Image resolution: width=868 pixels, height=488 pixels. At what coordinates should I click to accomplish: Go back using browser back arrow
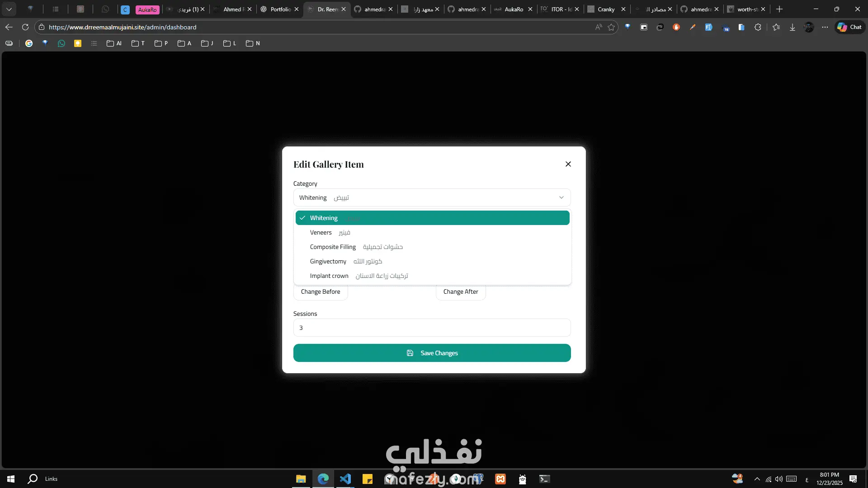[9, 27]
